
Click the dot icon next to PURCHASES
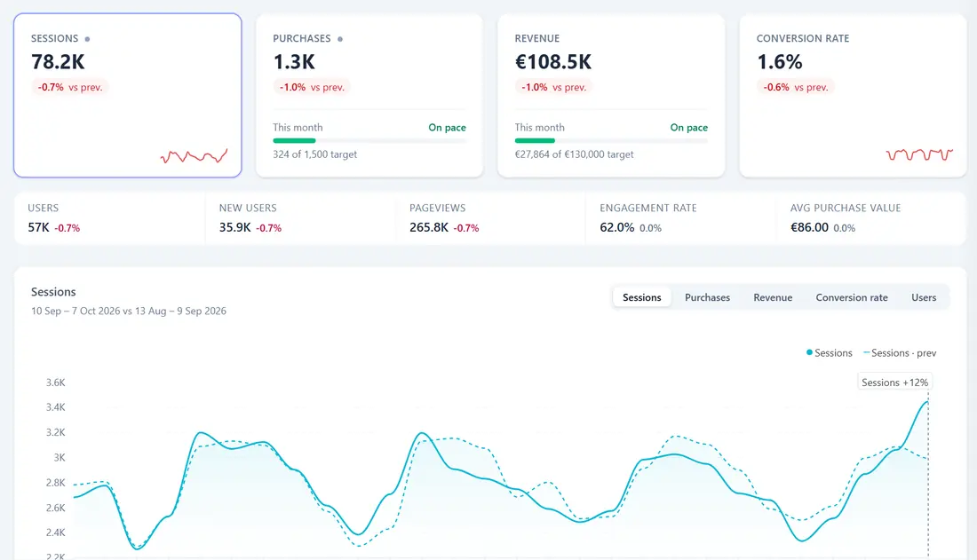pyautogui.click(x=340, y=39)
